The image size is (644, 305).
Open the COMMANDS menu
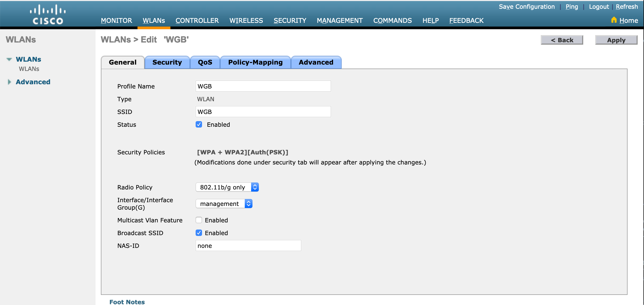coord(393,20)
